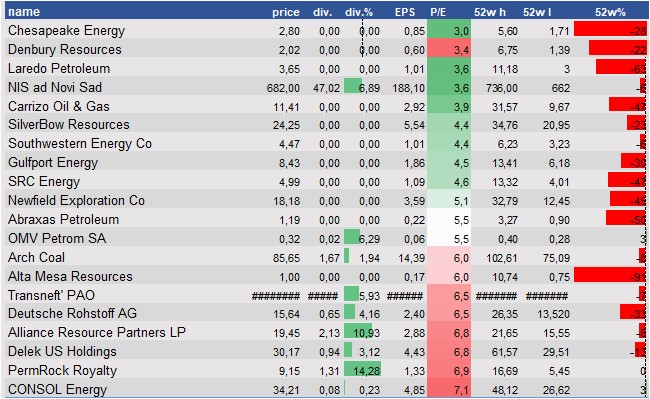The height and width of the screenshot is (399, 650).
Task: Click the NIS ad Novi Sad price cell
Action: 283,88
